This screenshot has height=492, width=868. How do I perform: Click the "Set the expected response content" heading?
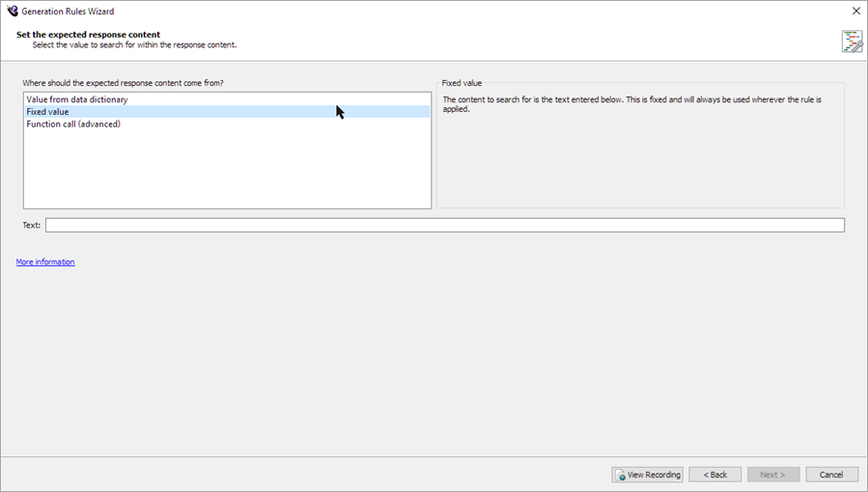pyautogui.click(x=89, y=35)
